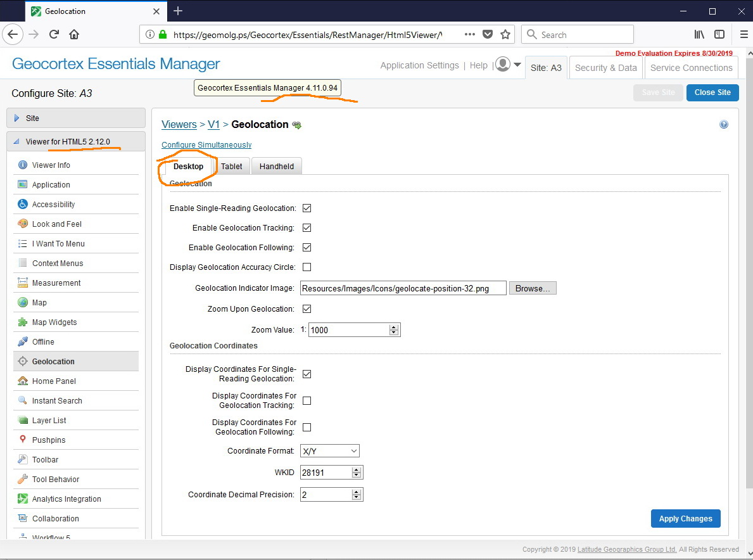Viewport: 753px width, 560px height.
Task: Reload the page with browser refresh icon
Action: click(54, 34)
